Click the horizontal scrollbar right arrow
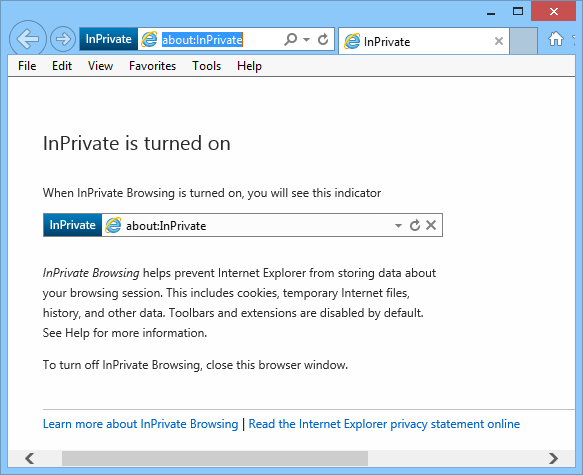Viewport: 583px width, 475px height. click(x=553, y=458)
